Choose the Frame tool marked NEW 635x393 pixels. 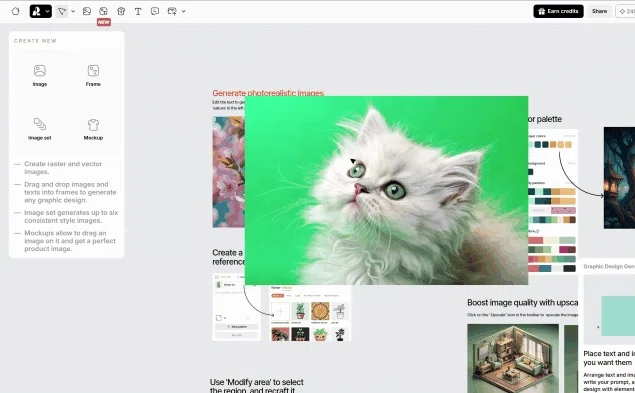[x=104, y=11]
